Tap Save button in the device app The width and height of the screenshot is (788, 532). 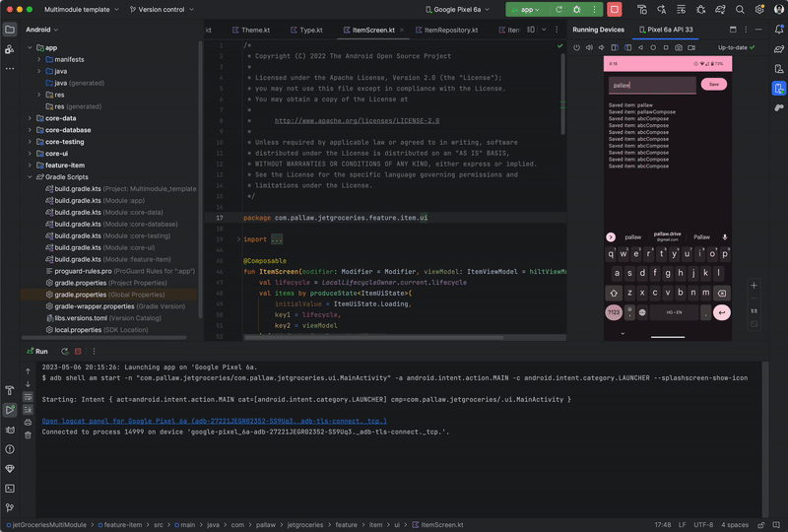pos(713,85)
